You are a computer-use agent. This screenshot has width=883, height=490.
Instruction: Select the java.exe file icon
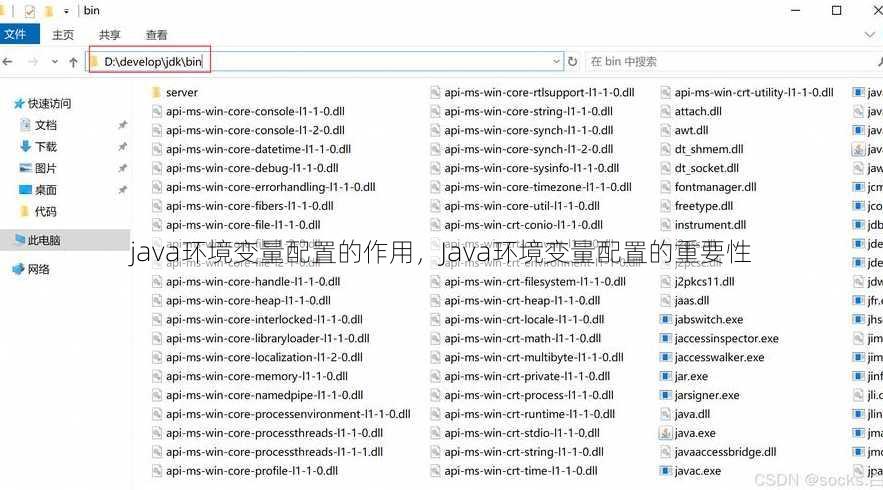(666, 433)
